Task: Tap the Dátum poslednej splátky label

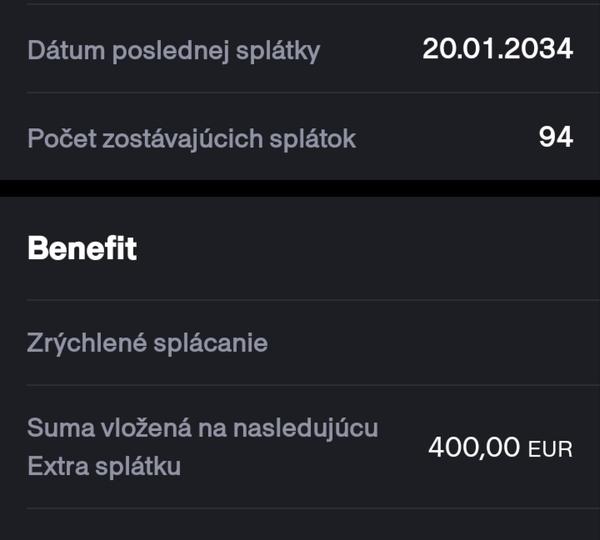Action: click(x=173, y=50)
